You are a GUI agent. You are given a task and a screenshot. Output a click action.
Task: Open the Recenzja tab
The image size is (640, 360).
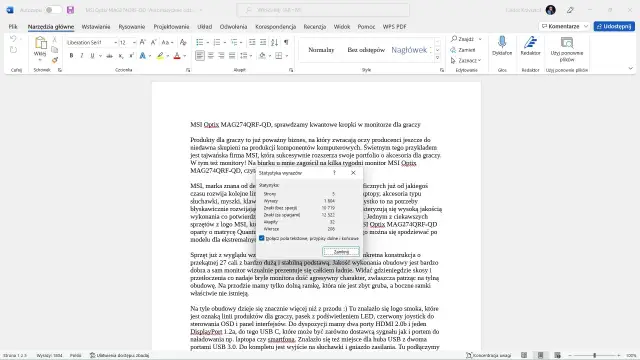[x=315, y=27]
